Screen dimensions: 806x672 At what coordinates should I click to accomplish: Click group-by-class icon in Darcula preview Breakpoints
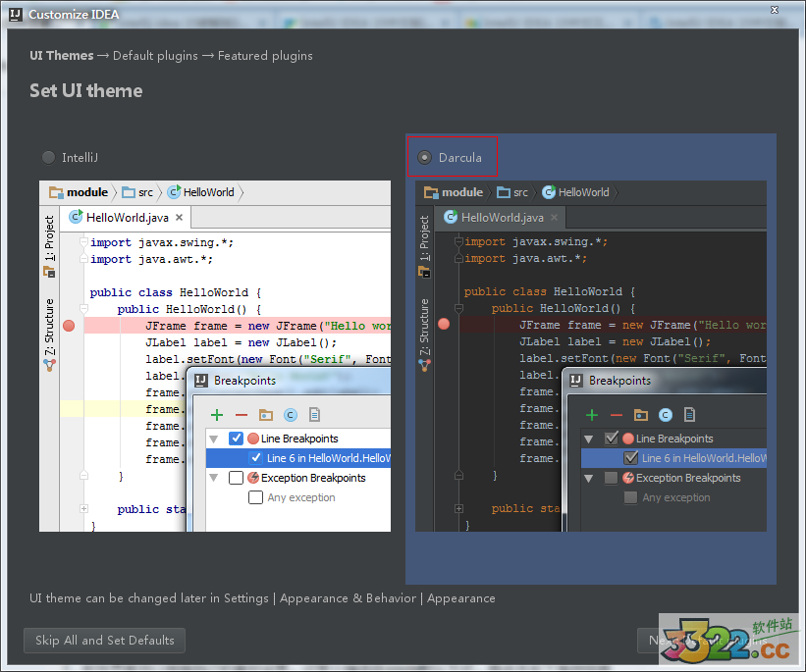[x=666, y=415]
